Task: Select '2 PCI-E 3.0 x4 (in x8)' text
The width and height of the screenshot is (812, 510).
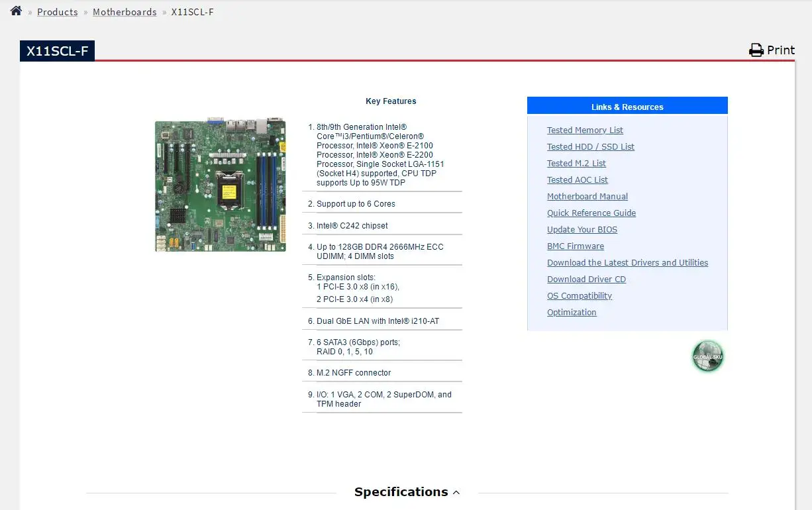Action: point(354,299)
